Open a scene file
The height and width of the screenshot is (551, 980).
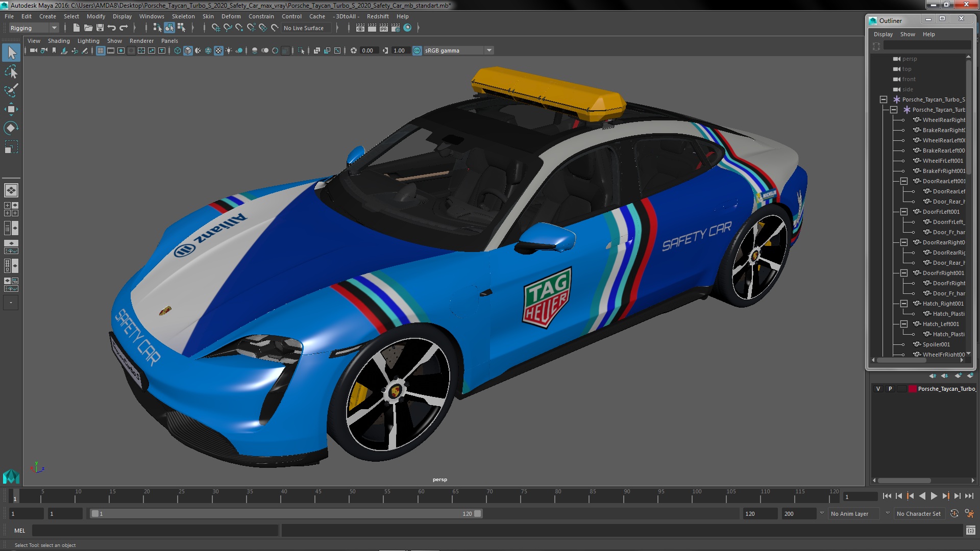point(88,28)
